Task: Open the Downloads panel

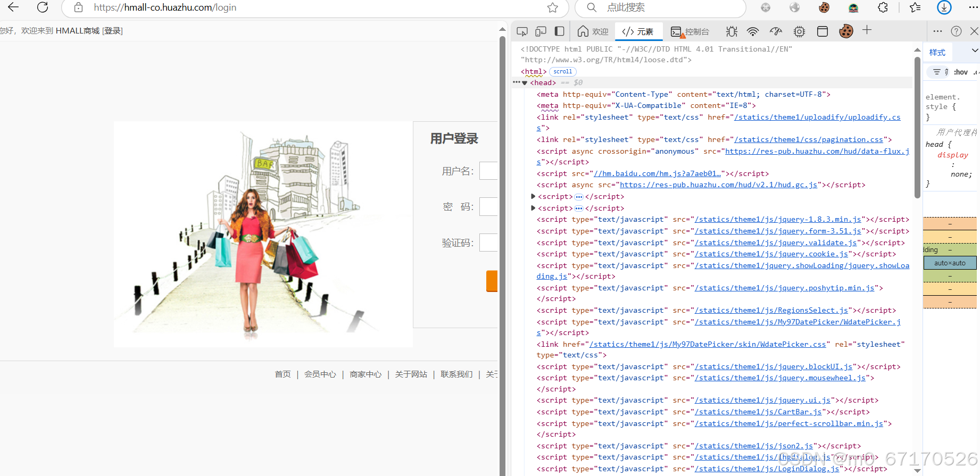Action: coord(944,7)
